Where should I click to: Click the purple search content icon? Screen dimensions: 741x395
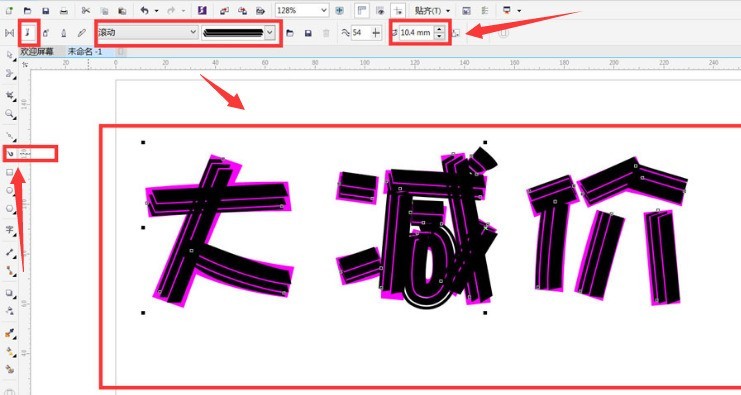pyautogui.click(x=202, y=10)
